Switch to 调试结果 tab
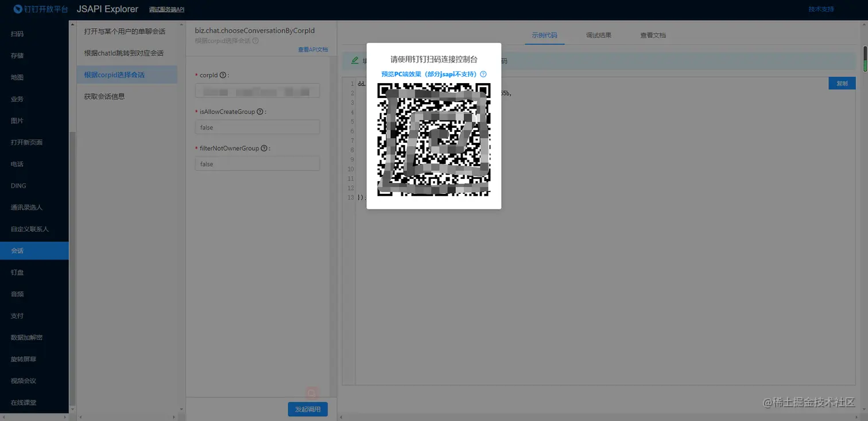 click(599, 35)
